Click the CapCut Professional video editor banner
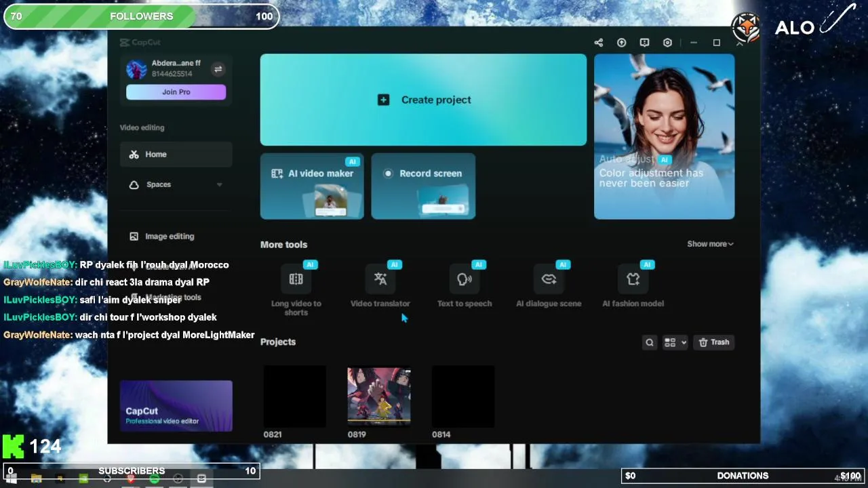This screenshot has width=868, height=488. click(x=176, y=406)
